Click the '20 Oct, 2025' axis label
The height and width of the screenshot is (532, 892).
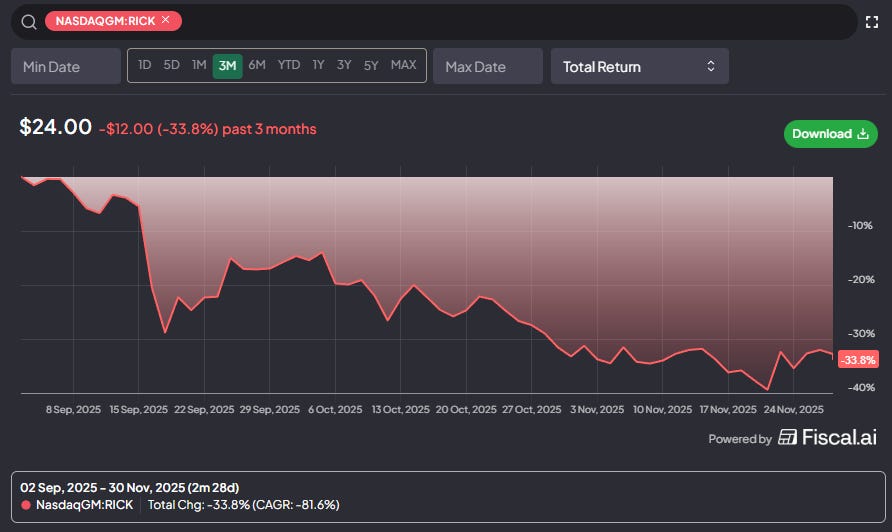(x=466, y=410)
